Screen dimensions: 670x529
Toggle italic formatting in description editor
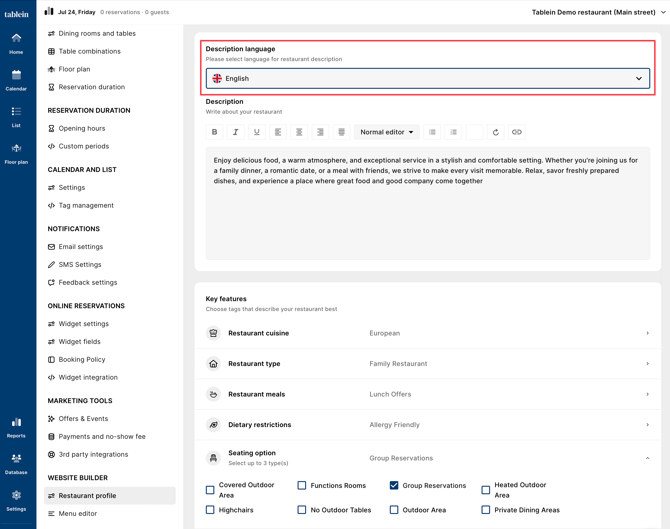click(235, 132)
